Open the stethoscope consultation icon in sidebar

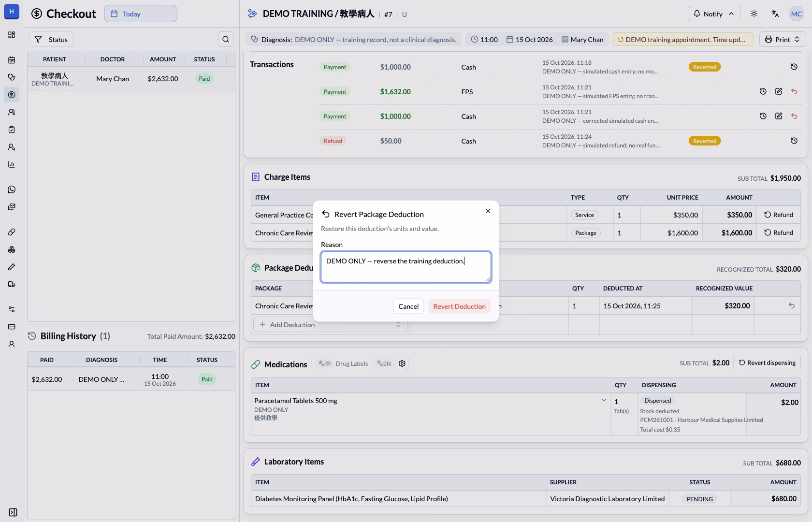coord(12,77)
